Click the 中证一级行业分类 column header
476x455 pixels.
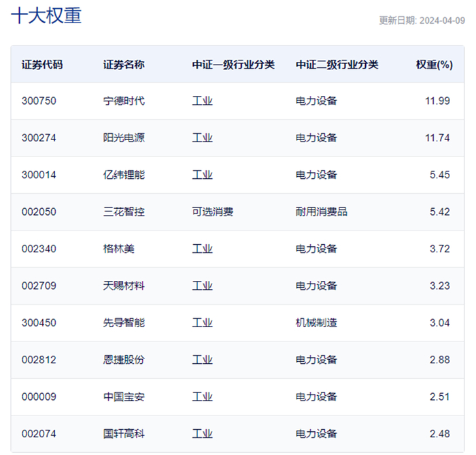click(x=233, y=65)
